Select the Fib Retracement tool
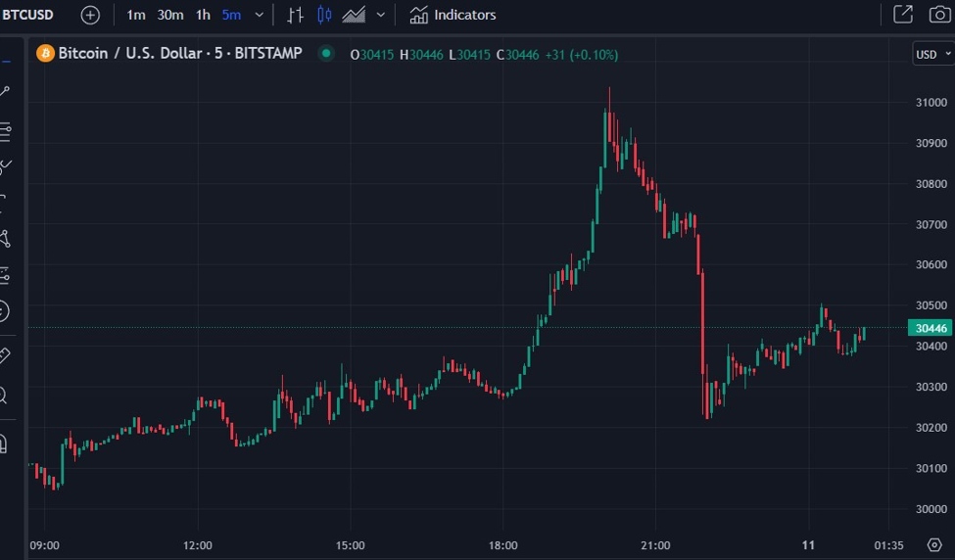The height and width of the screenshot is (560, 955). coord(5,132)
